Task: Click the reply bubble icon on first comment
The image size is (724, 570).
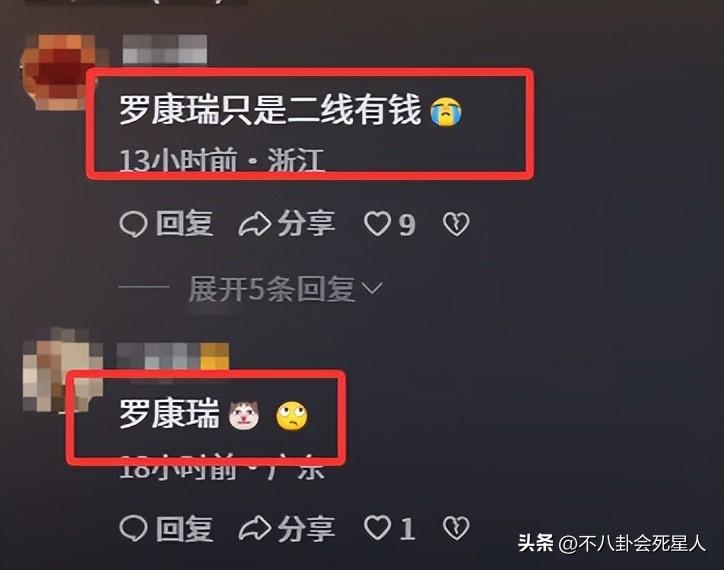Action: coord(133,224)
